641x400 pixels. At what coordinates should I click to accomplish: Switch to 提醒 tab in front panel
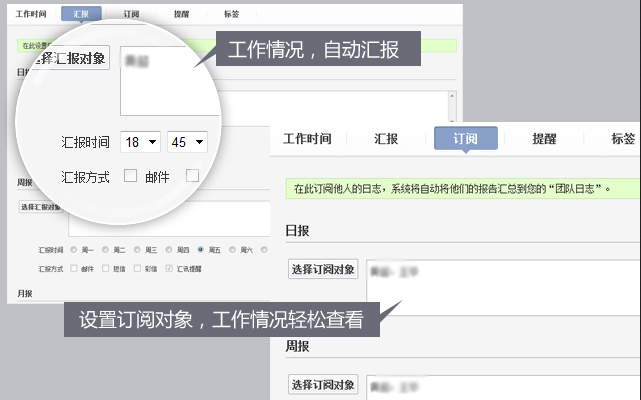click(543, 139)
